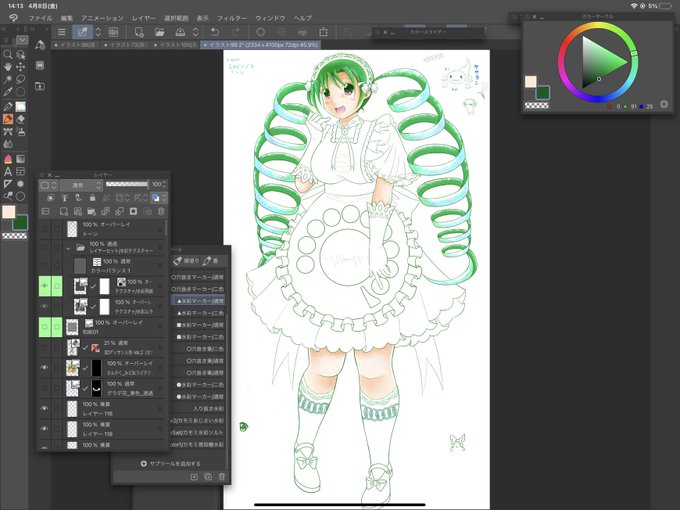
Task: Open palette-type selector at layer panel top-left
Action: pyautogui.click(x=48, y=185)
